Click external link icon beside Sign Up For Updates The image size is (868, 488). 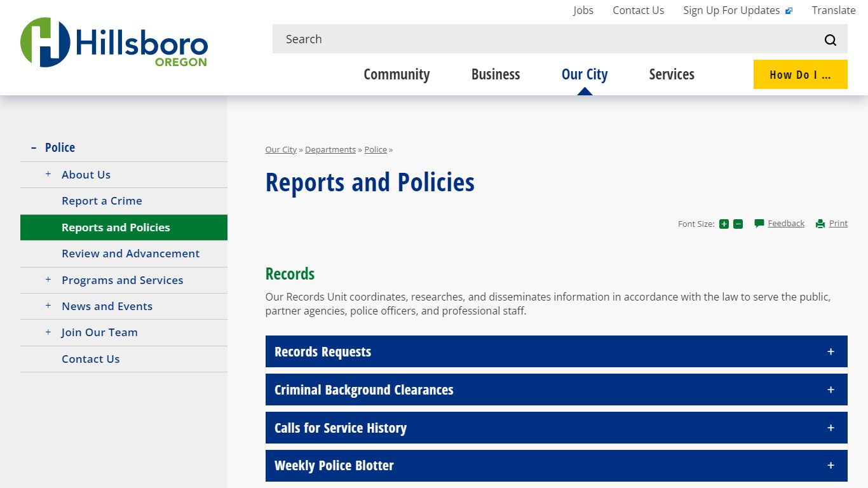tap(789, 11)
